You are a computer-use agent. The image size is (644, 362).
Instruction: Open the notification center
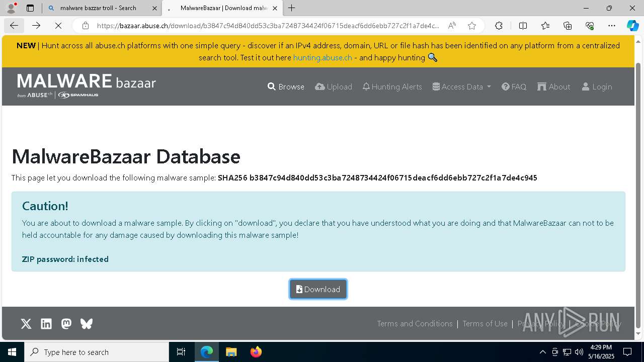click(627, 352)
